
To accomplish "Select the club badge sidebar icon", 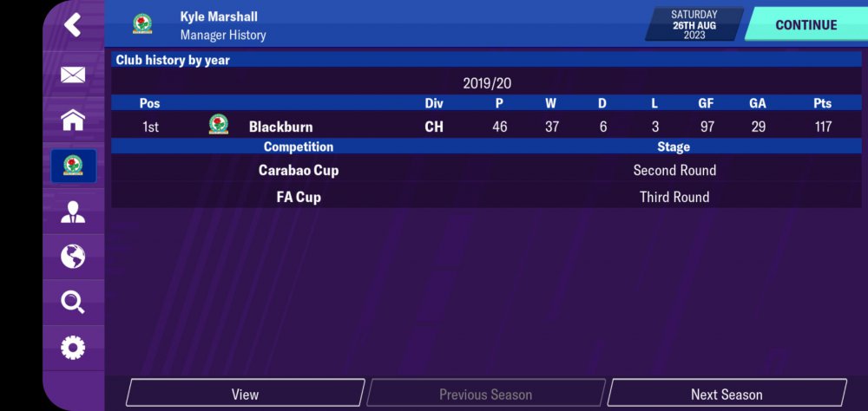I will [73, 165].
